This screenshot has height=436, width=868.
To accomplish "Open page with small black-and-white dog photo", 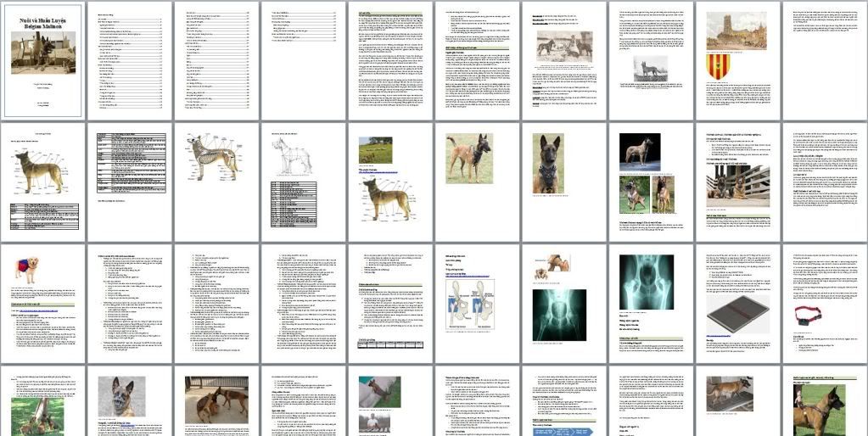I will pyautogui.click(x=651, y=61).
